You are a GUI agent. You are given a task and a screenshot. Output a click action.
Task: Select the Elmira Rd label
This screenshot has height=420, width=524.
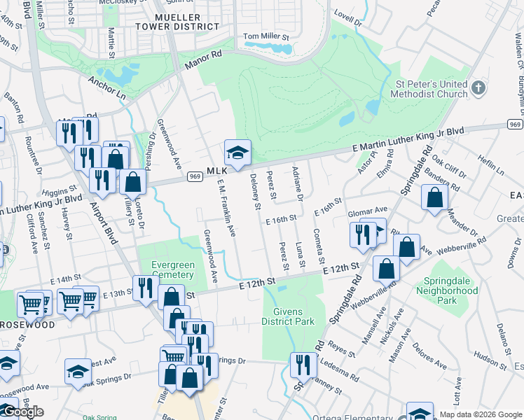tap(385, 164)
